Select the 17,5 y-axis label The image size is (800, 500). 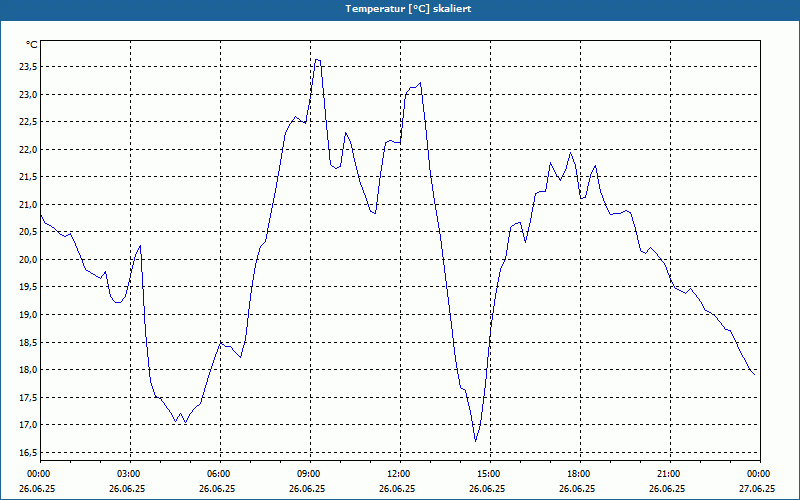point(28,397)
